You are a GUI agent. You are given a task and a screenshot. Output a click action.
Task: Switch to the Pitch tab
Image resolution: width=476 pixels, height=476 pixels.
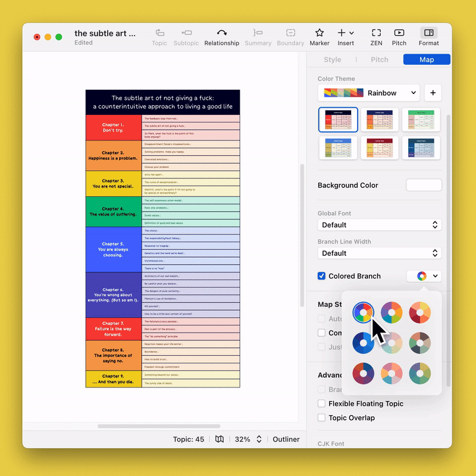click(380, 59)
